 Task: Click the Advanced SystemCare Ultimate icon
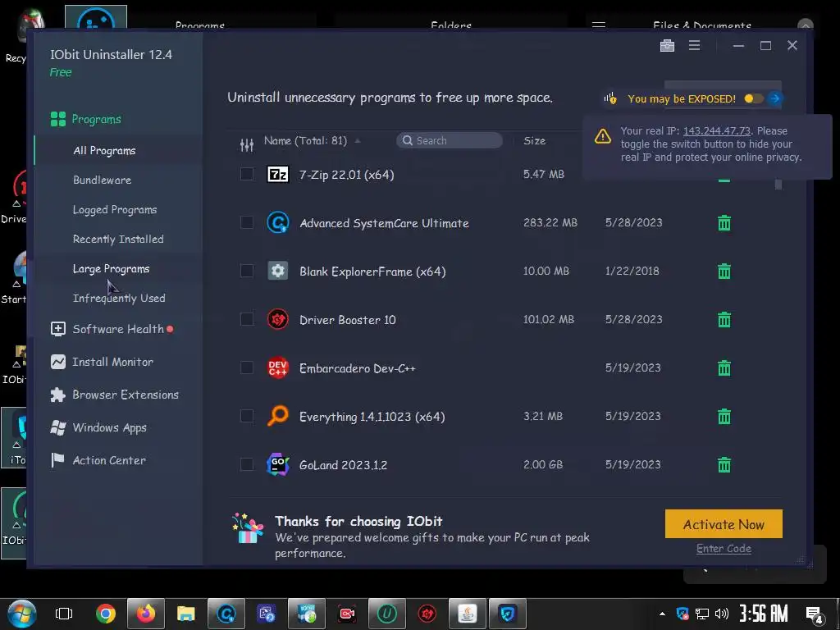tap(277, 223)
